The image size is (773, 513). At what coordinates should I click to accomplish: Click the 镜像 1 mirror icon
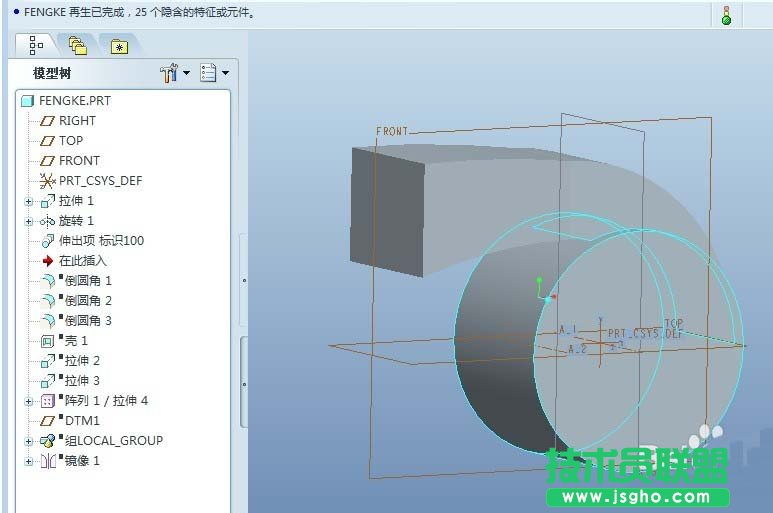point(48,461)
